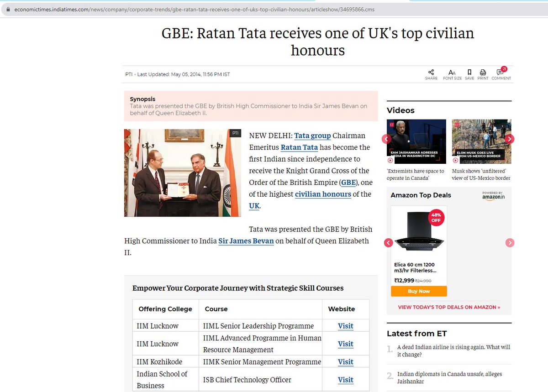Open the Font Size control
The width and height of the screenshot is (548, 392).
pos(452,72)
